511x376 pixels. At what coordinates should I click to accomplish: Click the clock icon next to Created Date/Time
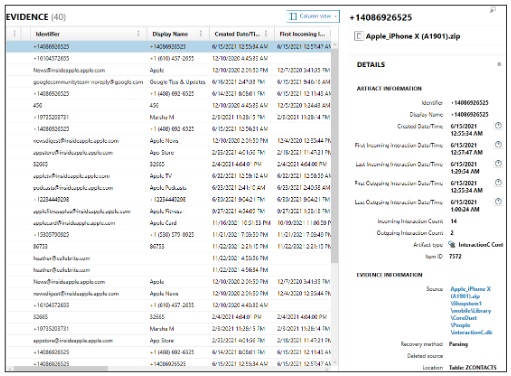click(x=498, y=126)
